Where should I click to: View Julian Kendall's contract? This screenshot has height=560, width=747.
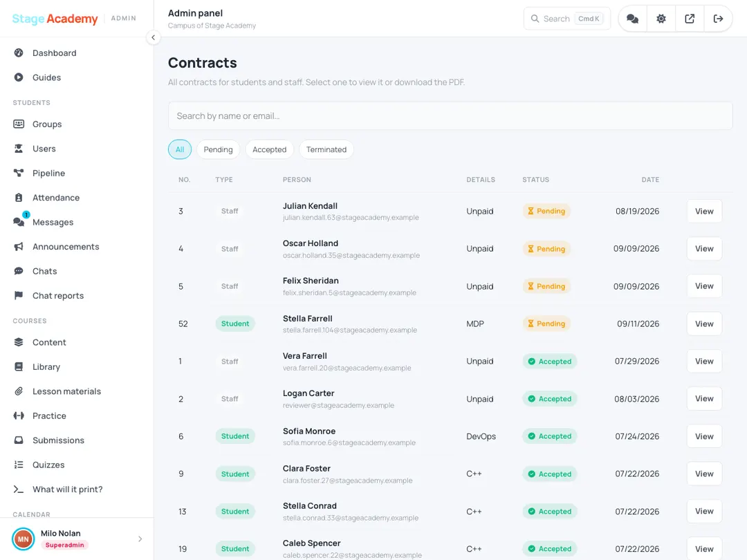pos(704,211)
